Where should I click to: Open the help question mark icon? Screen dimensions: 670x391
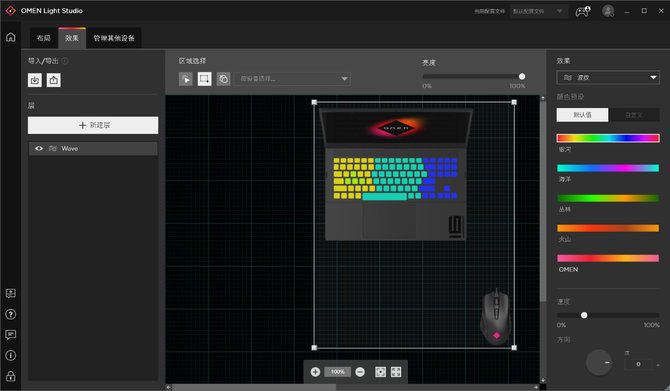[11, 315]
